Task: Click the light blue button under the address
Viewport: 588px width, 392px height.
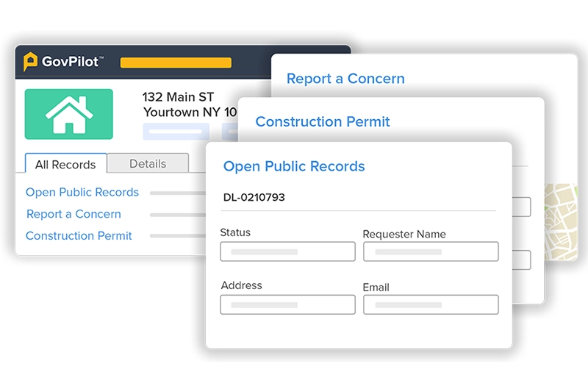Action: pyautogui.click(x=176, y=132)
